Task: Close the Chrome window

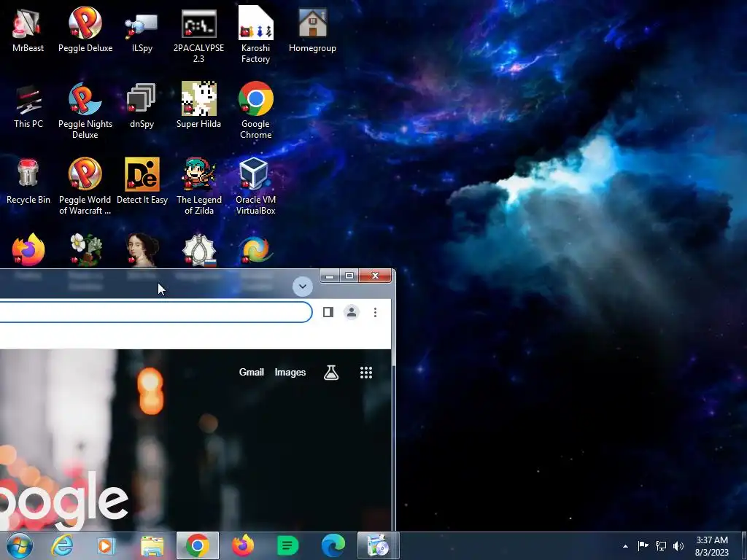Action: (x=376, y=276)
